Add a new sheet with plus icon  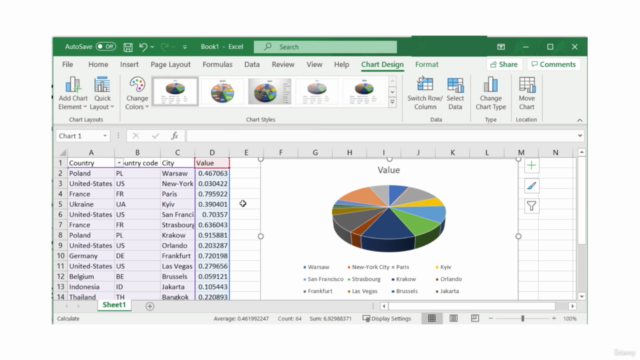150,306
